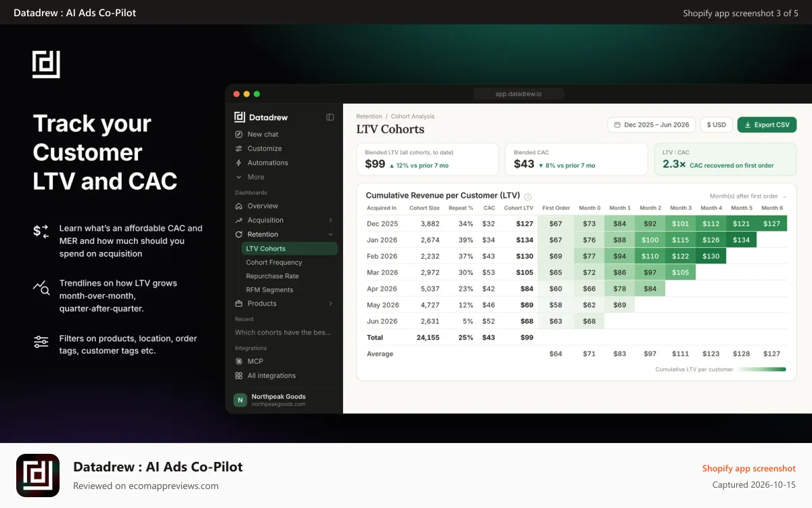Click the Cohort LTV column header
The image size is (812, 508).
[x=518, y=208]
